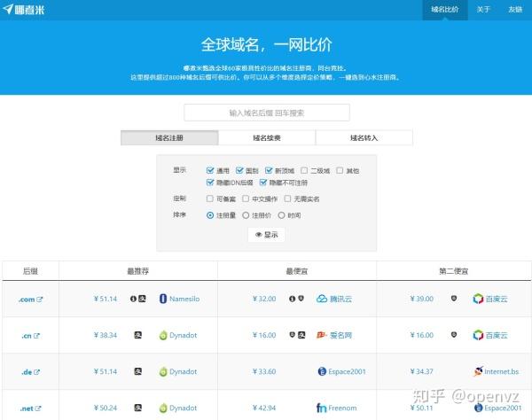Click the Dynadot logo in the .net row

point(163,408)
